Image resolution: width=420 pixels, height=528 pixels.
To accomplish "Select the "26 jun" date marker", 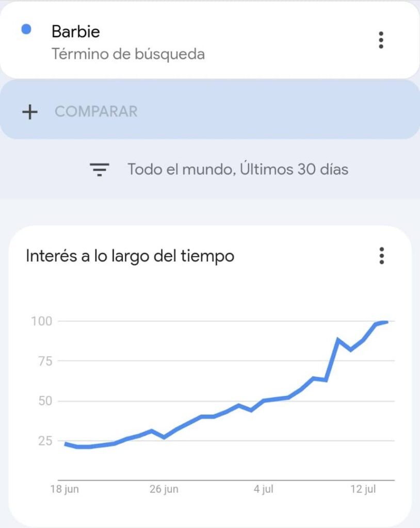I will [164, 489].
